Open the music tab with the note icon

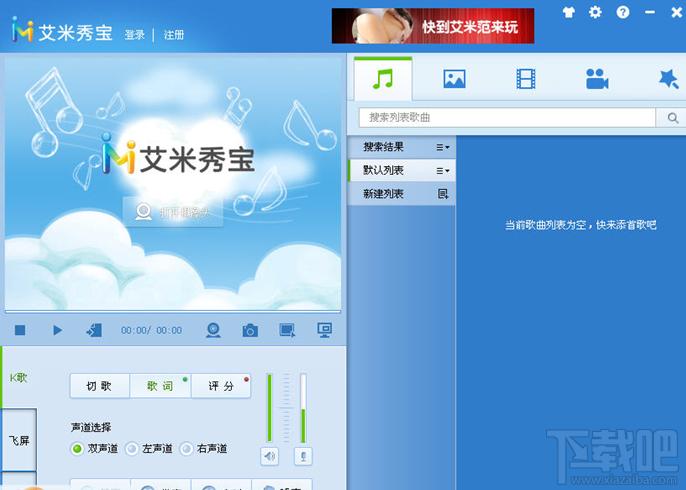(382, 78)
